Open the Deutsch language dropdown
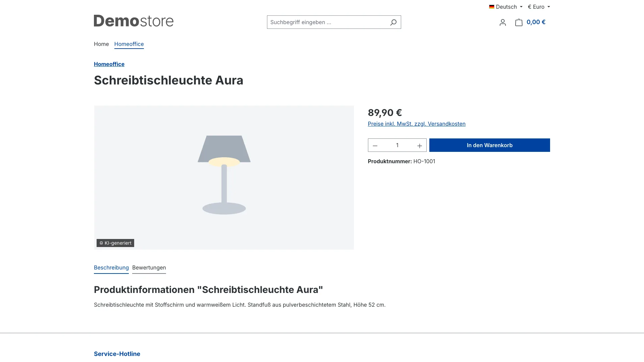 click(506, 7)
